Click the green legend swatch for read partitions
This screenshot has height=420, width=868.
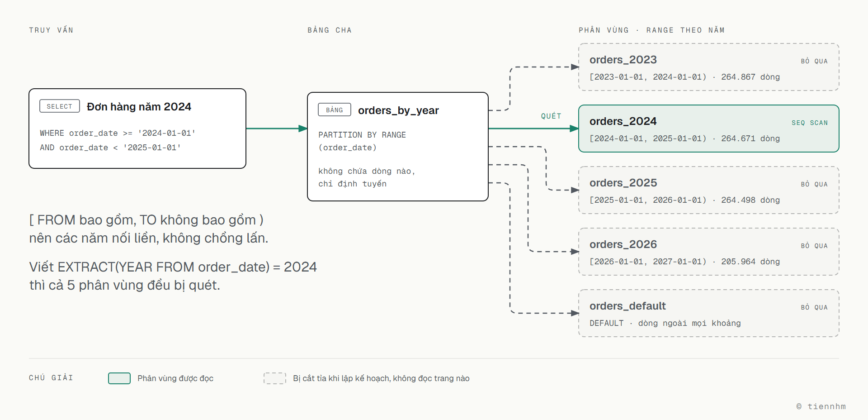119,378
